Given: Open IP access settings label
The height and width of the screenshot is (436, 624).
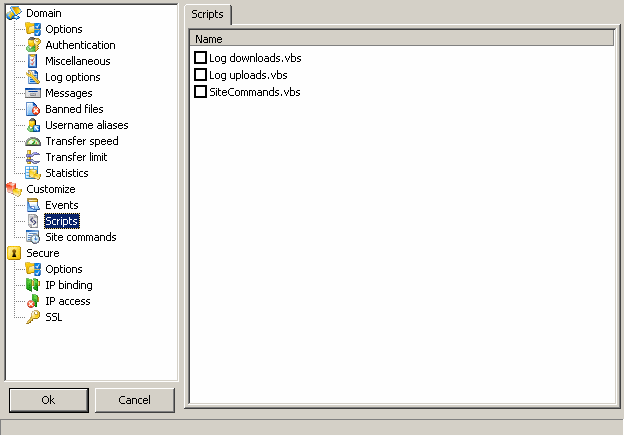Looking at the screenshot, I should (68, 301).
